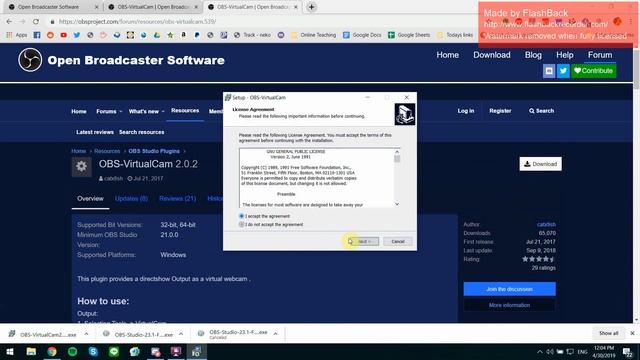Image resolution: width=640 pixels, height=360 pixels.
Task: Open the LINE app in taskbar
Action: pyautogui.click(x=114, y=351)
